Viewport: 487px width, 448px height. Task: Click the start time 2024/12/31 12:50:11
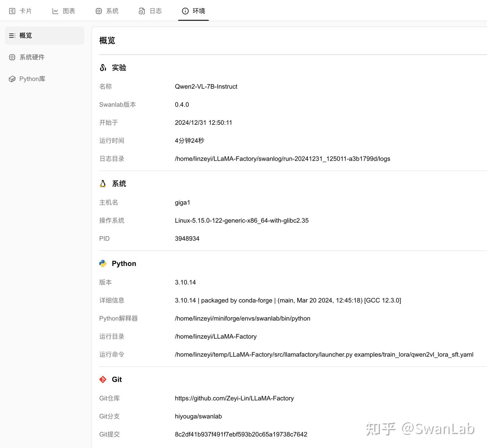click(x=204, y=122)
